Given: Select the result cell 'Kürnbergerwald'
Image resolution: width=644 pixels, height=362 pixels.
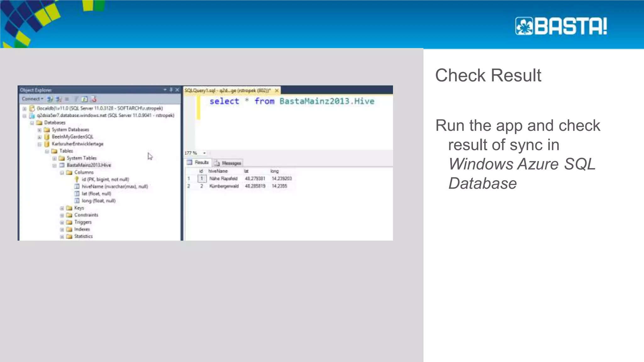Looking at the screenshot, I should 224,186.
